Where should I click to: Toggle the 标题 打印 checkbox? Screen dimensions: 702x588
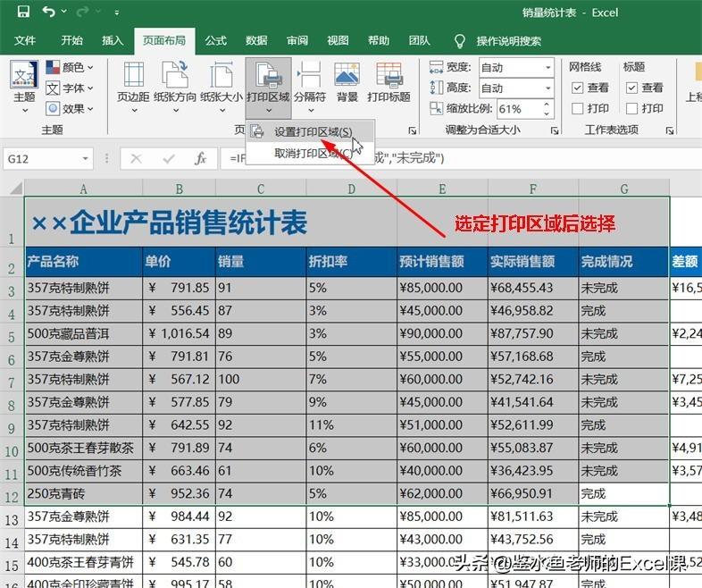click(631, 108)
